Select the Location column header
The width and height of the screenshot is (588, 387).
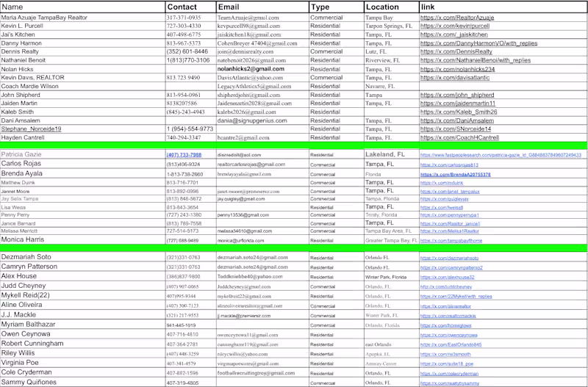[392, 7]
